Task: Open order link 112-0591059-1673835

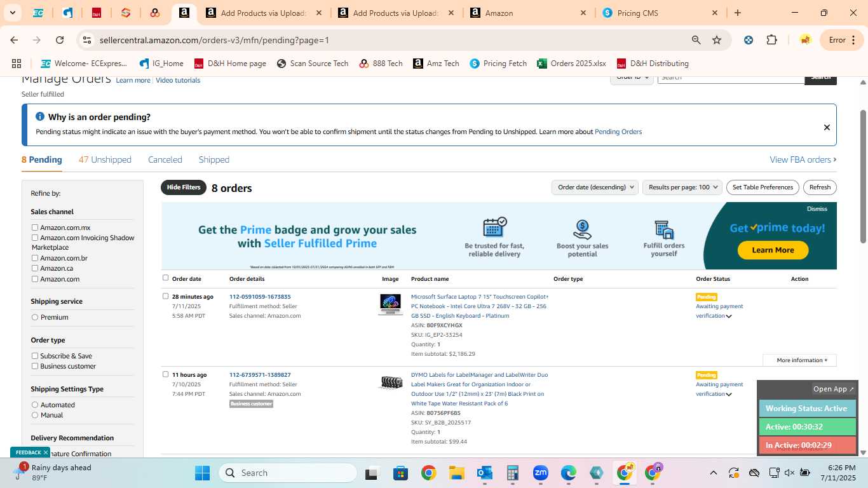Action: coord(260,297)
